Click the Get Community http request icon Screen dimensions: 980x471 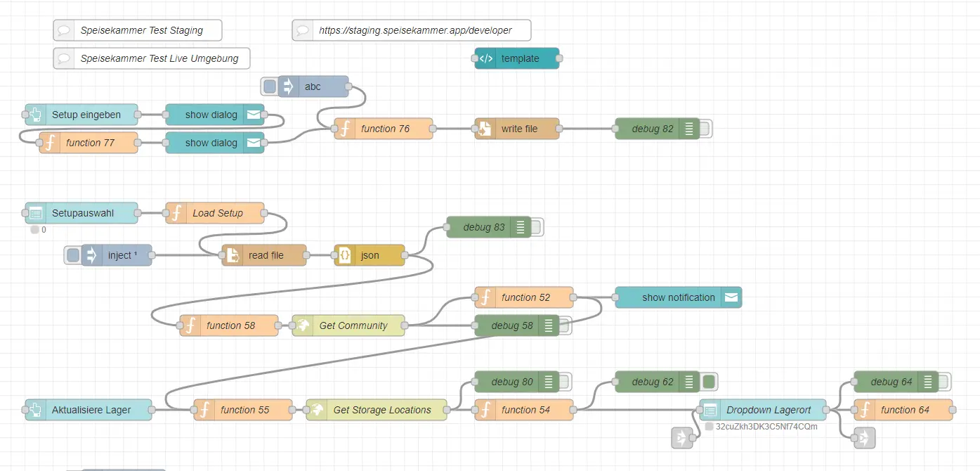pos(303,325)
